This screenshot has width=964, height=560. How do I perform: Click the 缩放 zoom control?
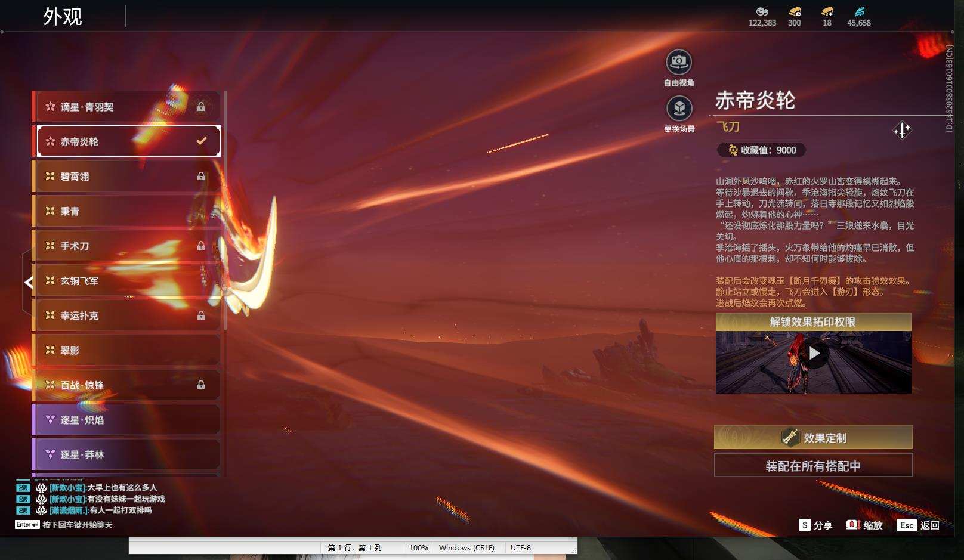coord(864,525)
